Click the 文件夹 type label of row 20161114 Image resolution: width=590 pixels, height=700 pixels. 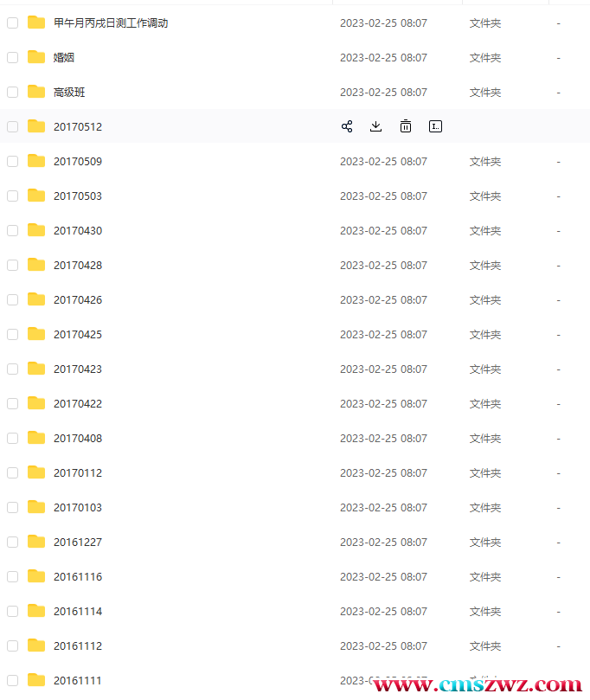pyautogui.click(x=485, y=611)
